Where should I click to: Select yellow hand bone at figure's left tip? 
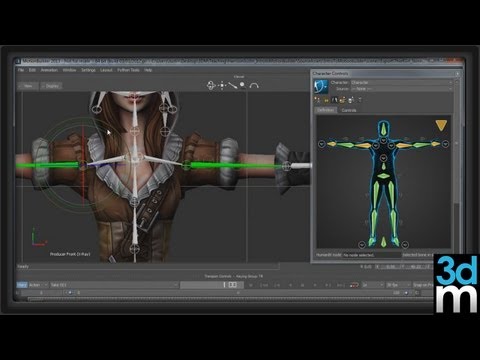click(x=331, y=144)
